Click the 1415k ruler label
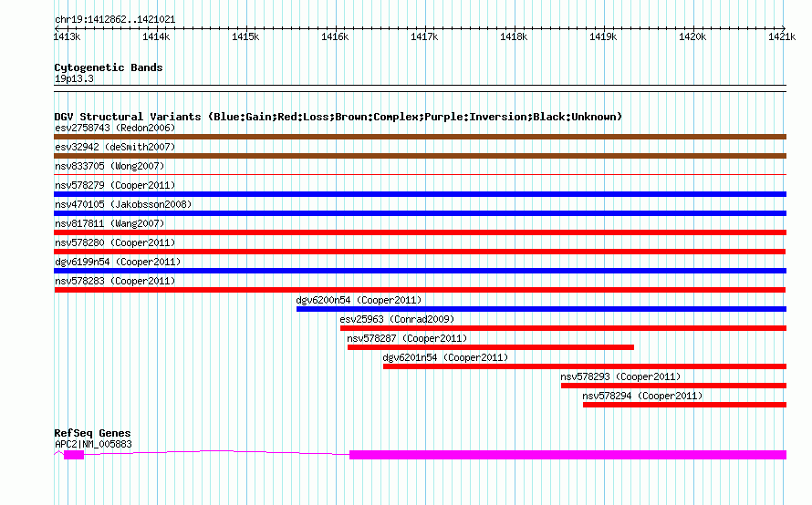Screen dimensions: 812x505 (245, 36)
